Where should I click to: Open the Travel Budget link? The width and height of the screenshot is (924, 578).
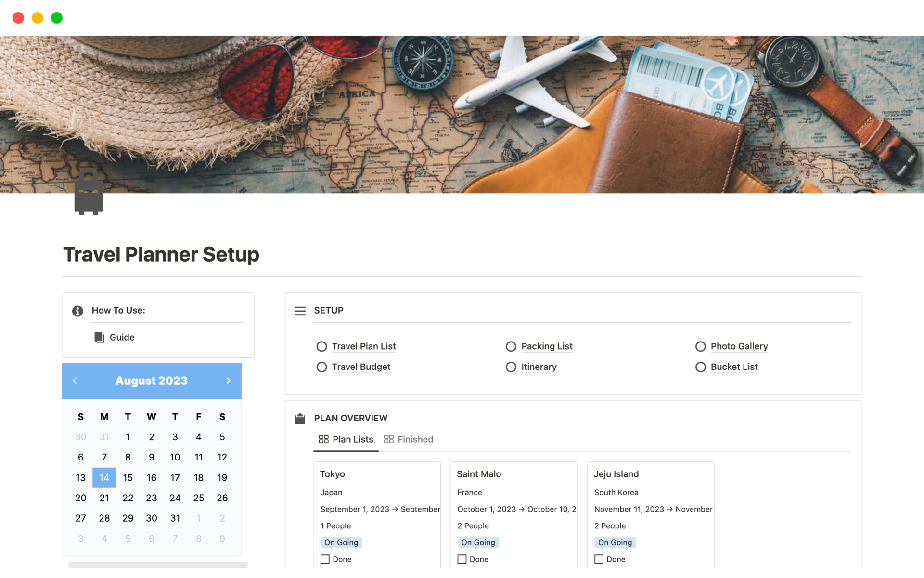click(x=361, y=367)
